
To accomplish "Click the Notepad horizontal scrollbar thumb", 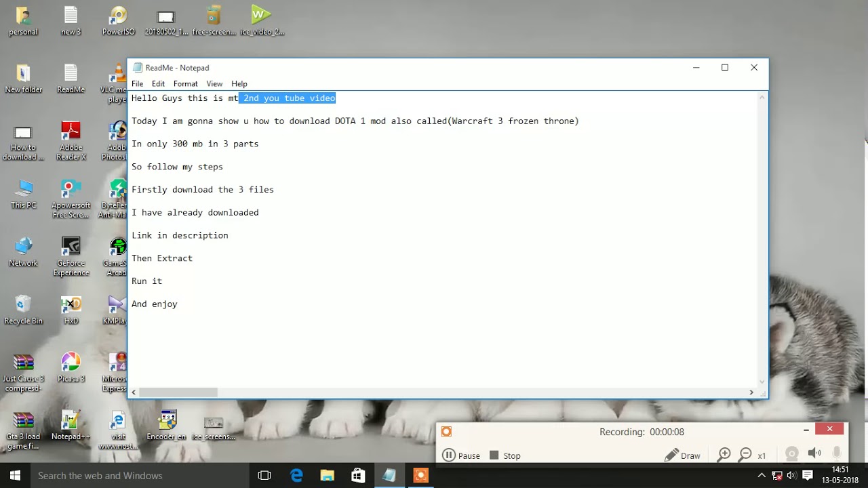I will [178, 392].
